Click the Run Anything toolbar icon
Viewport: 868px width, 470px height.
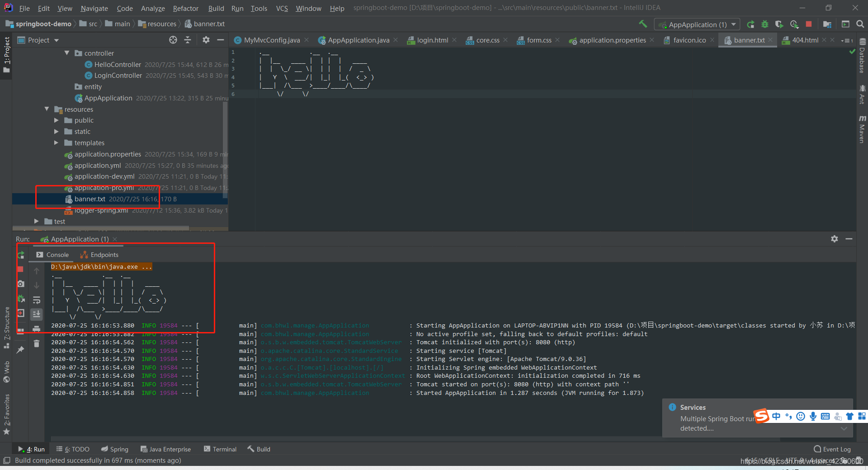[x=845, y=24]
